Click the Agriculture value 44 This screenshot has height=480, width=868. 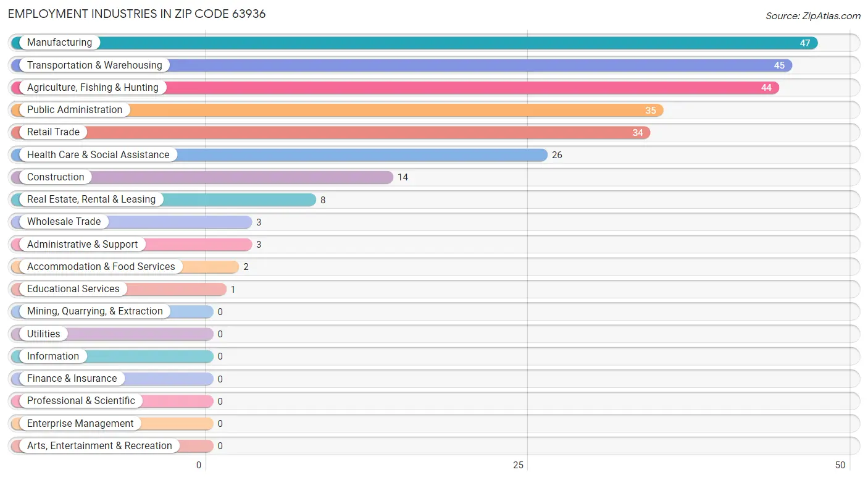pyautogui.click(x=767, y=88)
